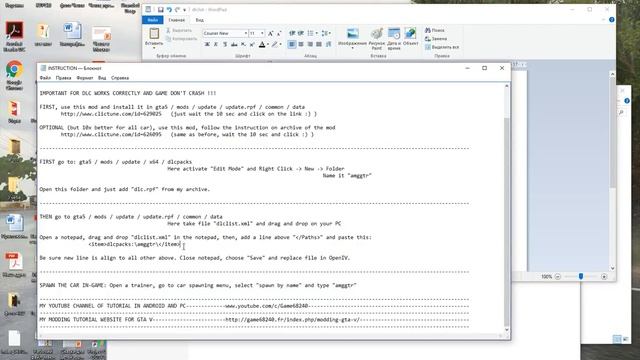640x360 pixels.
Task: Open Notepad Файл menu
Action: [x=45, y=78]
